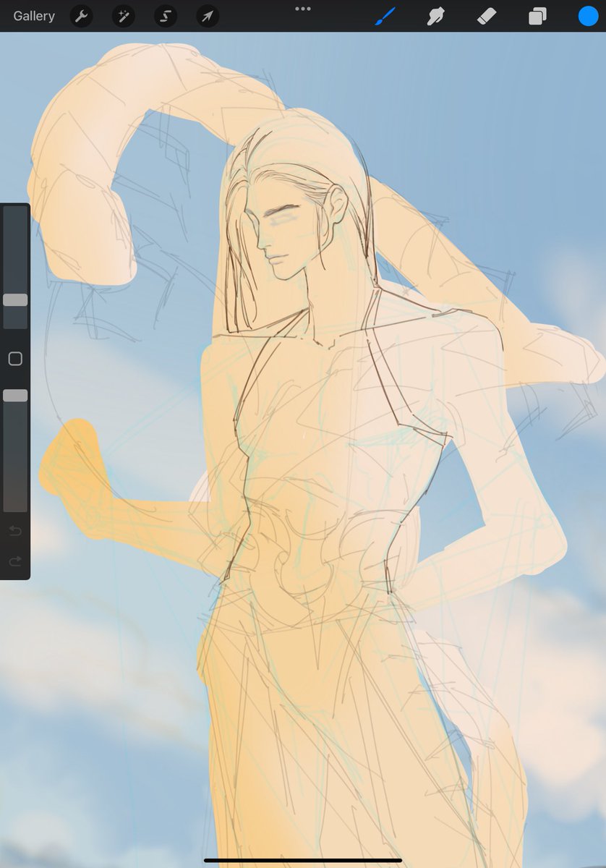Activate the Selection tool
Viewport: 606px width, 868px height.
pyautogui.click(x=166, y=16)
